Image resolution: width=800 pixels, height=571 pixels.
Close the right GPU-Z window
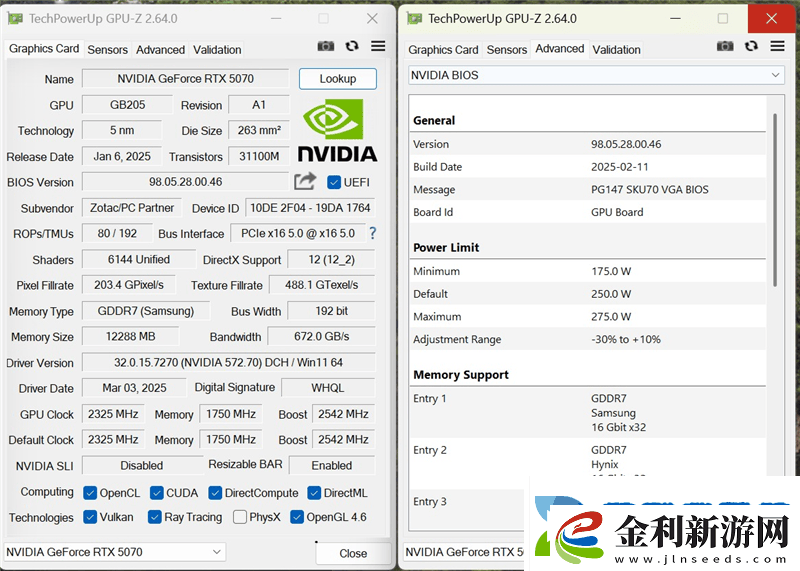click(x=771, y=19)
